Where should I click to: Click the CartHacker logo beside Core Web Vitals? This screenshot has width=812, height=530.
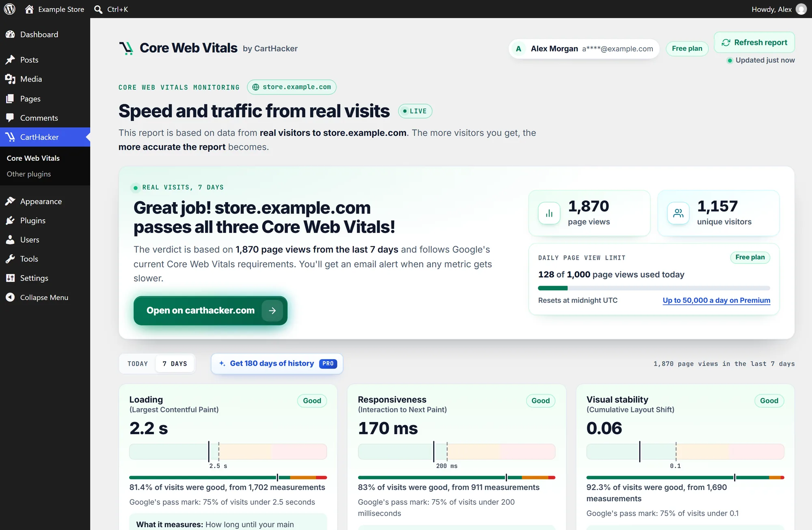click(126, 48)
